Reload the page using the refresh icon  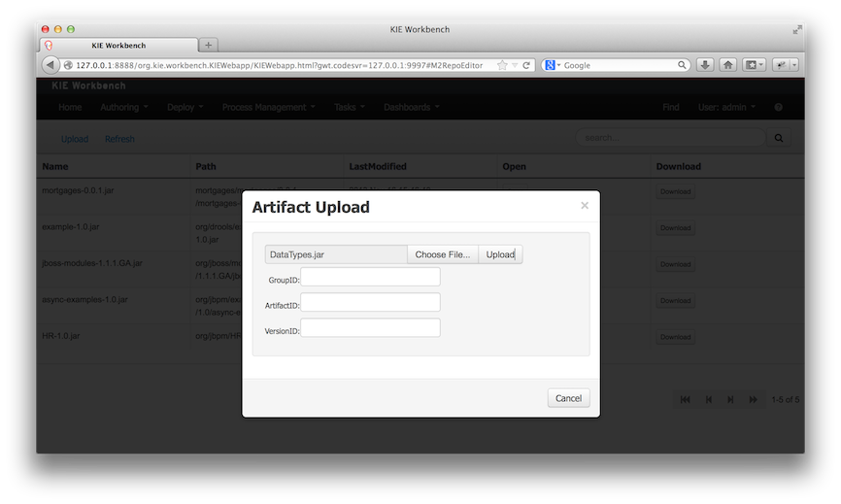pyautogui.click(x=526, y=65)
